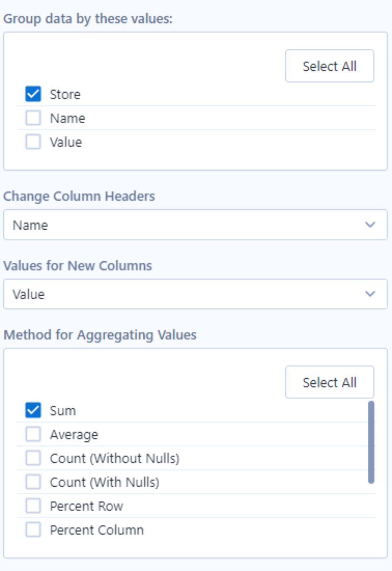Check the Percent Row option
The image size is (392, 571).
(33, 506)
